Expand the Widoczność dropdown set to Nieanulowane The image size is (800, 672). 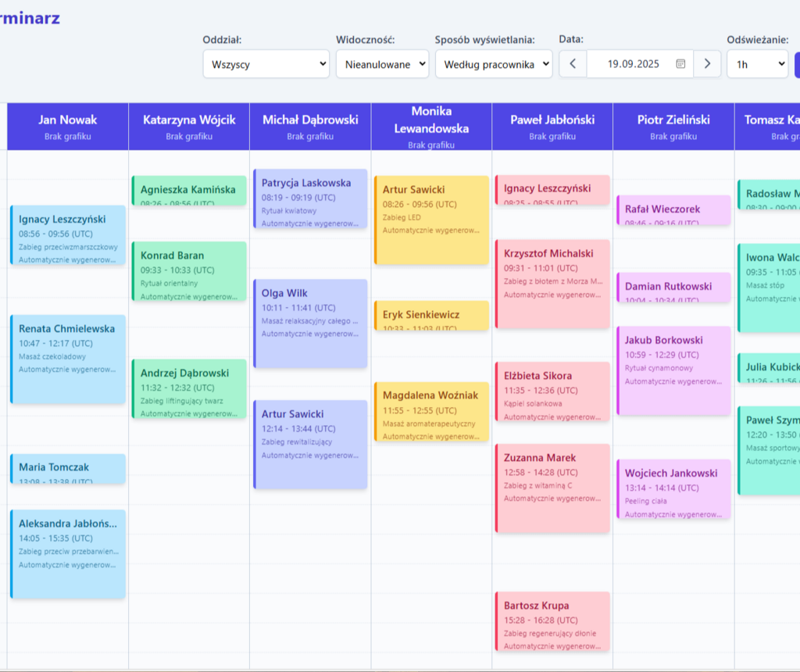[x=382, y=64]
